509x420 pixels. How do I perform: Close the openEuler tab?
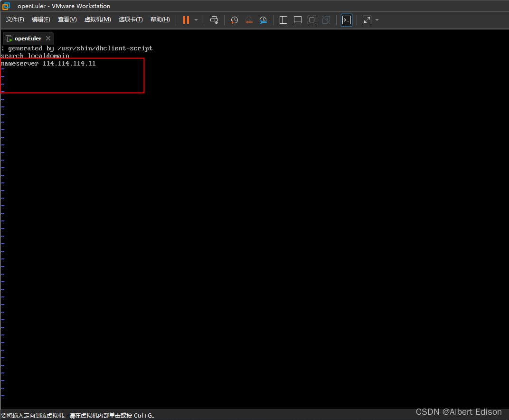(x=47, y=38)
